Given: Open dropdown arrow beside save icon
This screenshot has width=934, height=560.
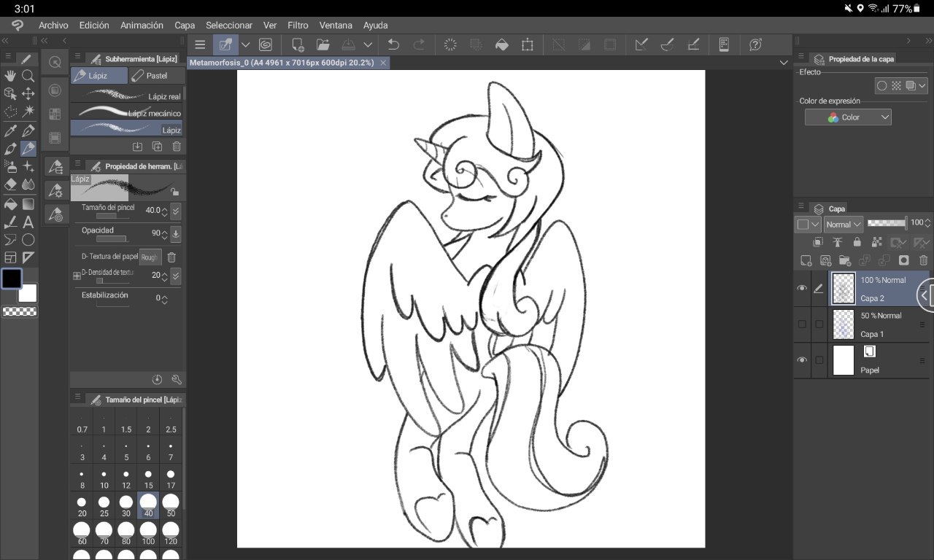Looking at the screenshot, I should pos(368,44).
